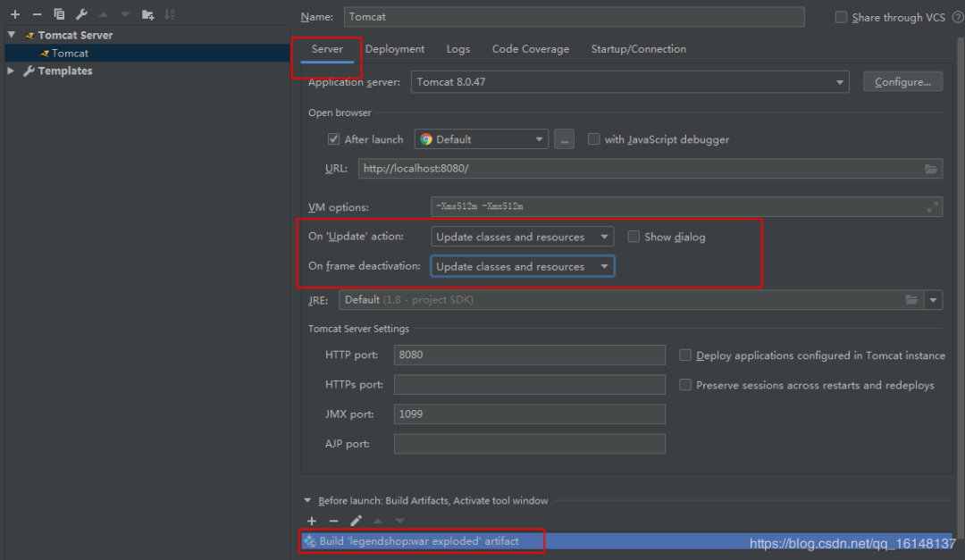
Task: Add new run configuration with plus icon
Action: point(15,14)
